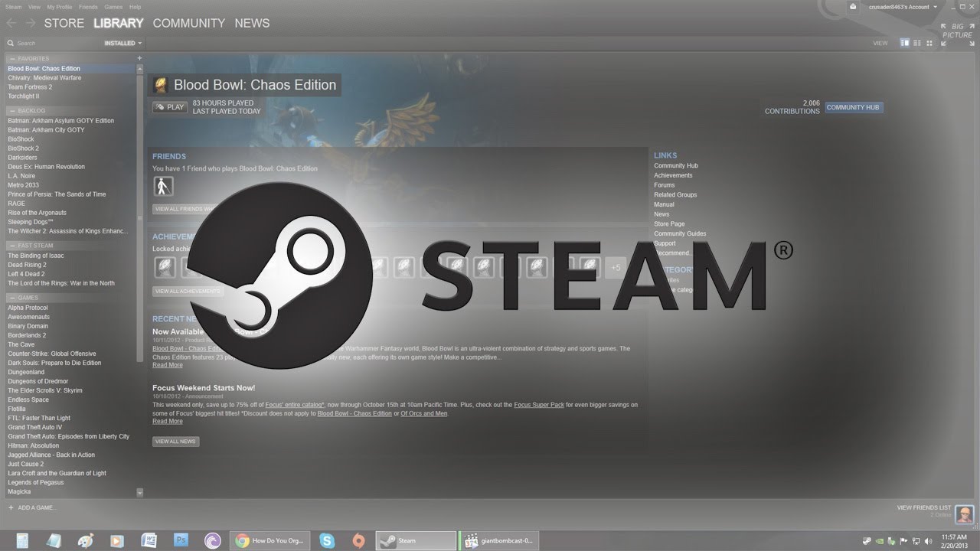The width and height of the screenshot is (980, 551).
Task: Open Microsoft Word from the taskbar
Action: [x=149, y=540]
